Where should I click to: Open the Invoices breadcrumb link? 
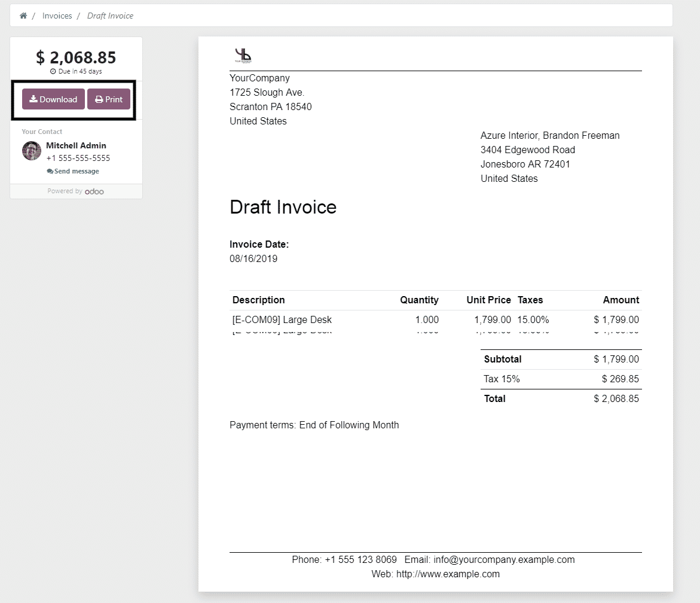click(x=57, y=16)
